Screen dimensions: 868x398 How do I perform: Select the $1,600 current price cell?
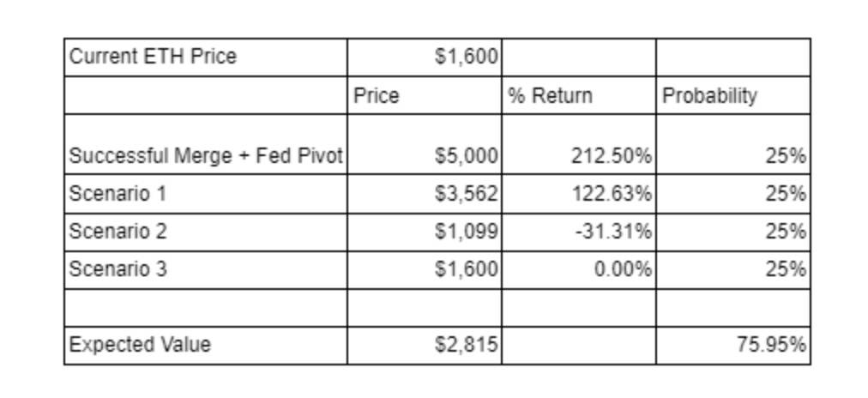click(425, 57)
